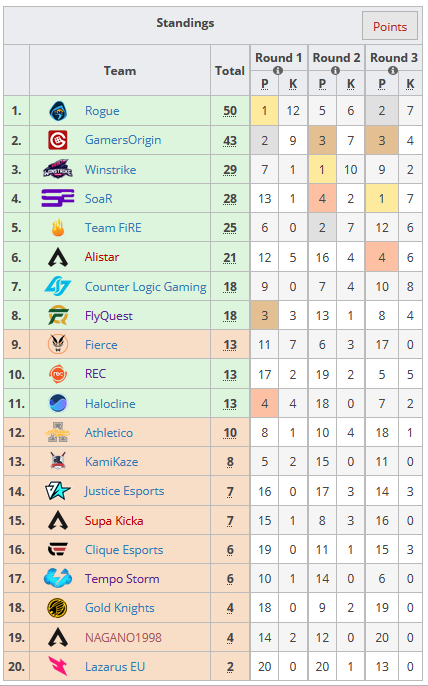
Task: Click the Round 3 info icon
Action: click(x=393, y=70)
